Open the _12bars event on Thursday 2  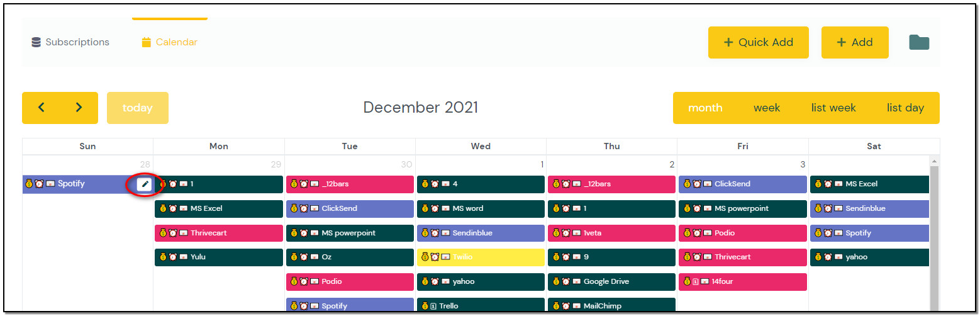(x=611, y=184)
